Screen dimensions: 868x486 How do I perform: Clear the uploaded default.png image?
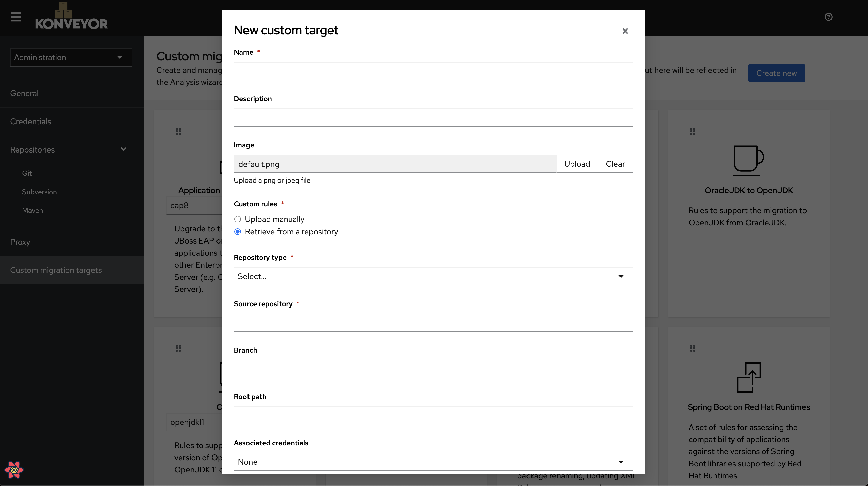[615, 164]
